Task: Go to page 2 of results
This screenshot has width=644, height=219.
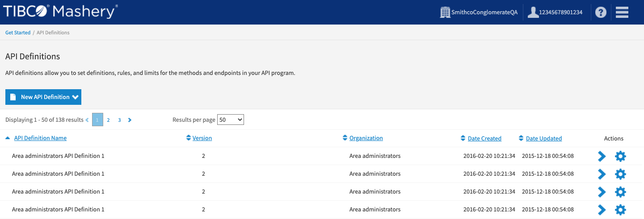Action: [108, 120]
